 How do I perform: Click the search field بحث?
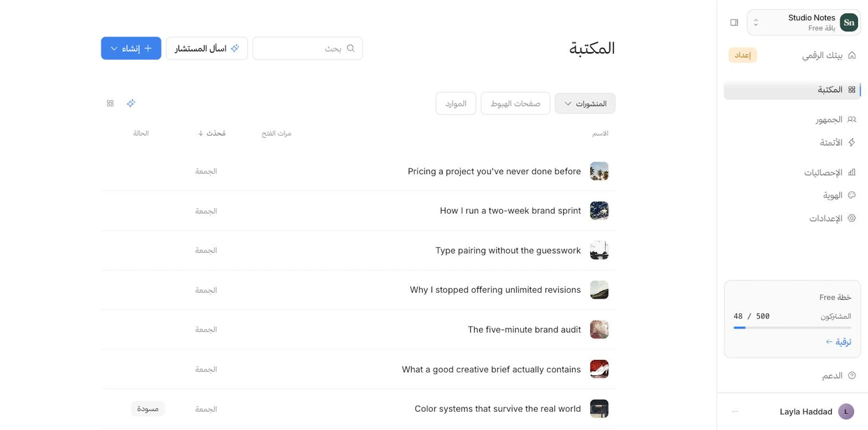tap(307, 49)
